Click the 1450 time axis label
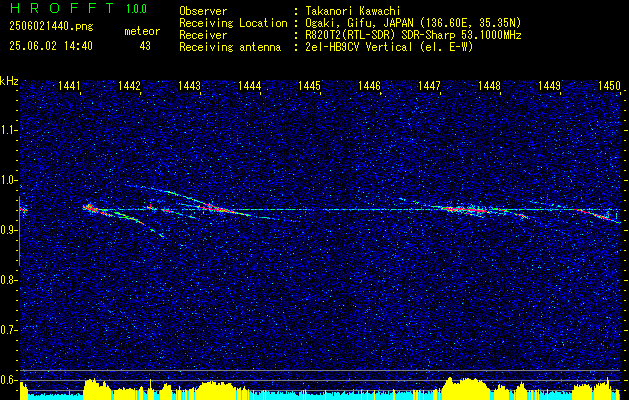This screenshot has height=400, width=629. pyautogui.click(x=609, y=85)
